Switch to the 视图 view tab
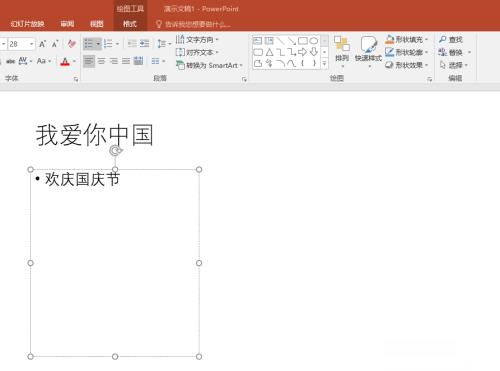The height and width of the screenshot is (371, 500). click(x=97, y=24)
